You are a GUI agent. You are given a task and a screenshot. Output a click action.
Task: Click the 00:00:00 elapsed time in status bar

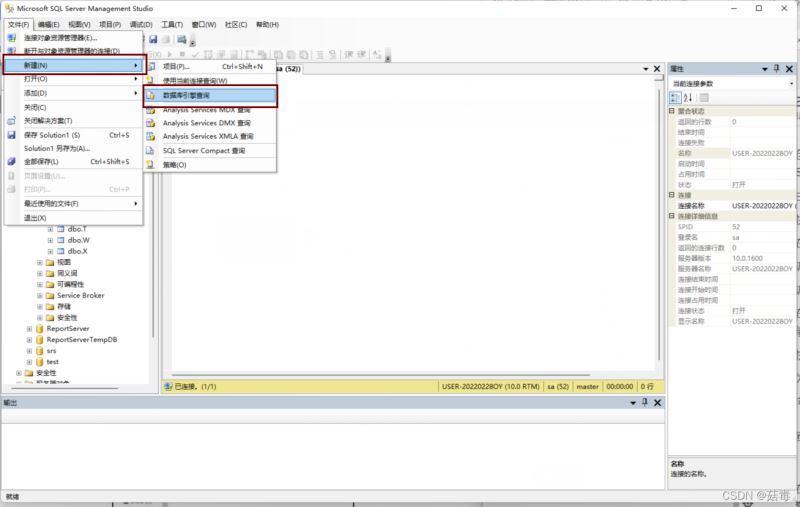619,387
